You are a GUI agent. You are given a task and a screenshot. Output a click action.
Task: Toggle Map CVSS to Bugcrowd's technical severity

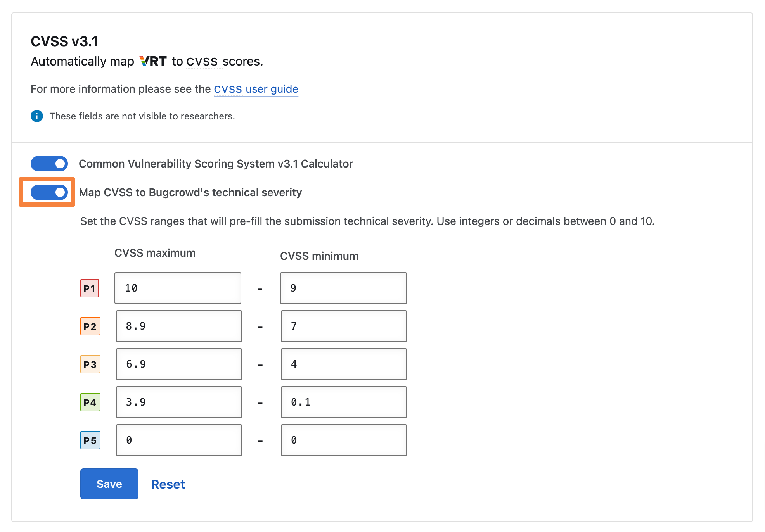click(49, 192)
